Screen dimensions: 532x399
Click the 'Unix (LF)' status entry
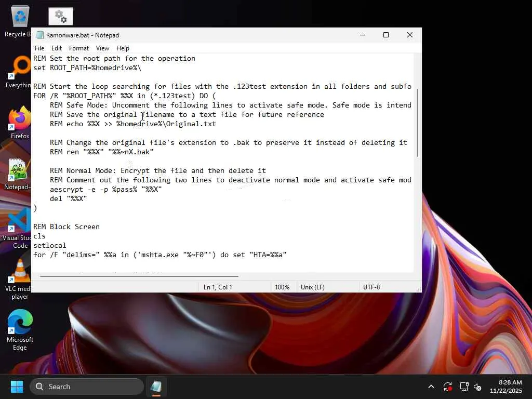tap(312, 287)
